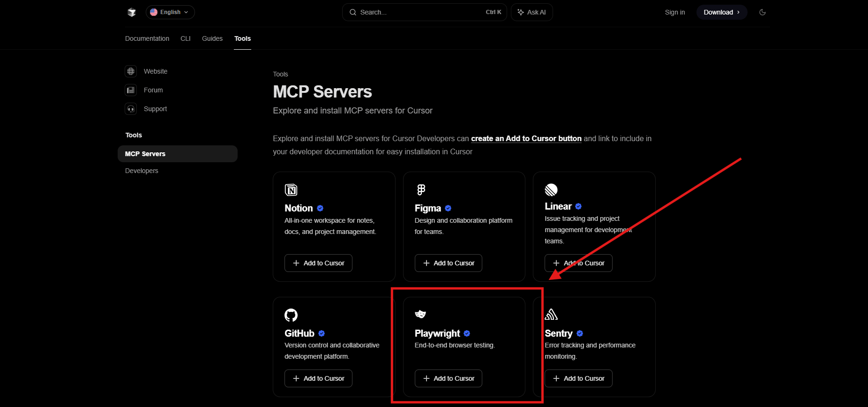Click the Tools sidebar section heading

tap(134, 135)
